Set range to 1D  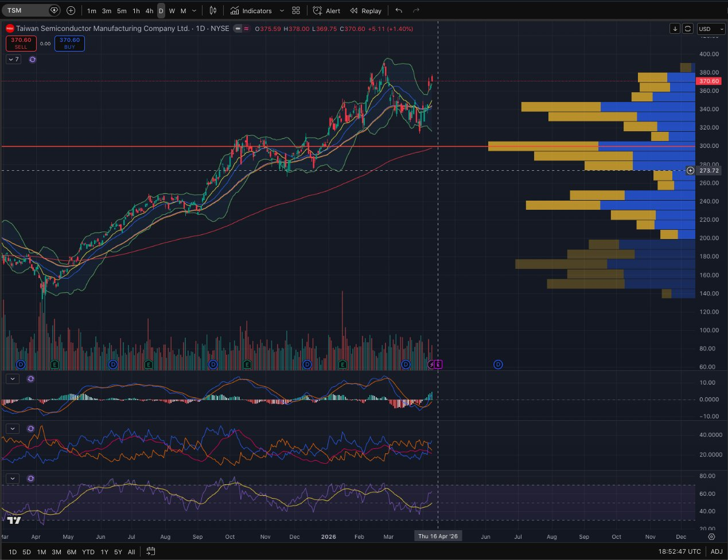tap(13, 552)
